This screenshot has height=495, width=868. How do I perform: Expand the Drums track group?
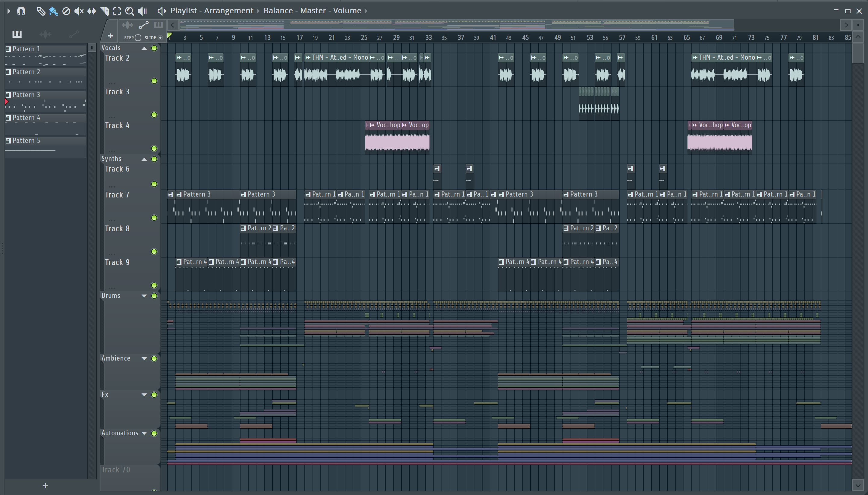tap(144, 296)
